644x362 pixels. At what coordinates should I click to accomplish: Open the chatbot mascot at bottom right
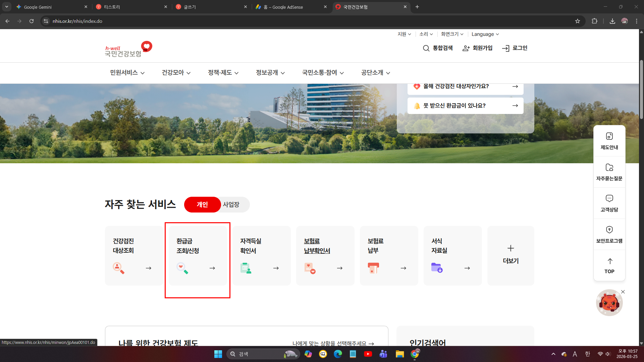609,302
